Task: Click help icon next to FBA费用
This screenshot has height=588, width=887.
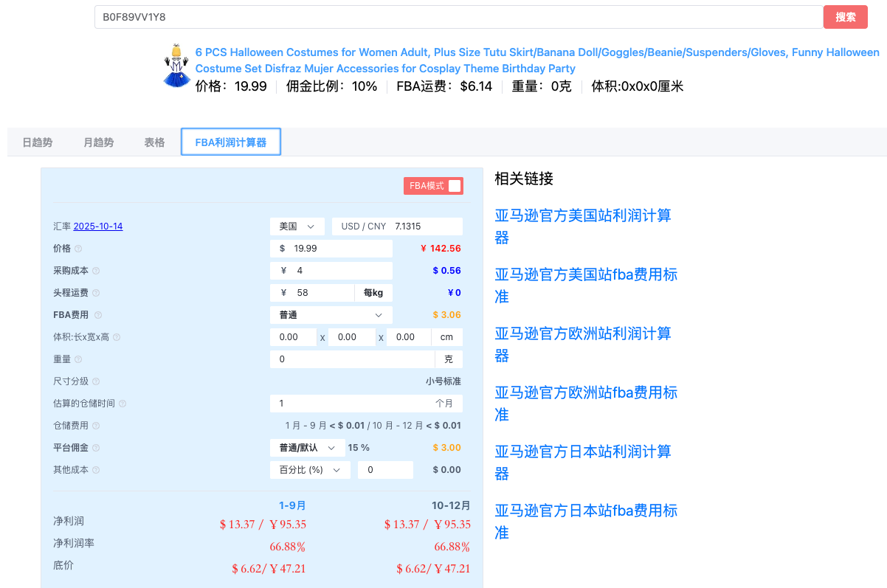Action: [x=98, y=315]
